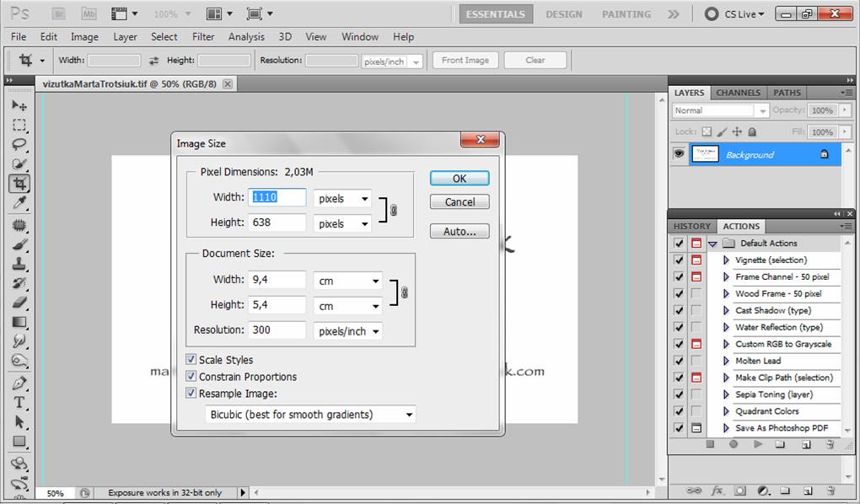Confirm Image Size with the OK button
Viewport: 860px width, 504px height.
tap(460, 178)
